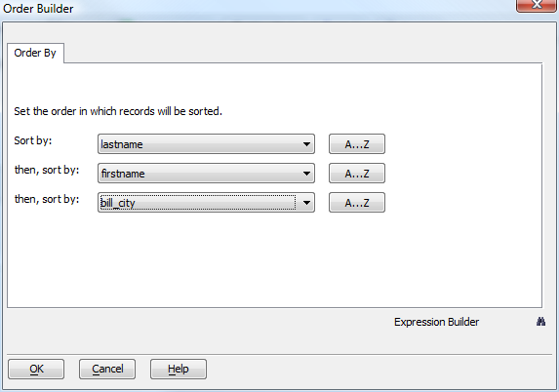Image resolution: width=559 pixels, height=392 pixels.
Task: Click the "then, sort by:" label beside firstname
Action: tap(47, 170)
